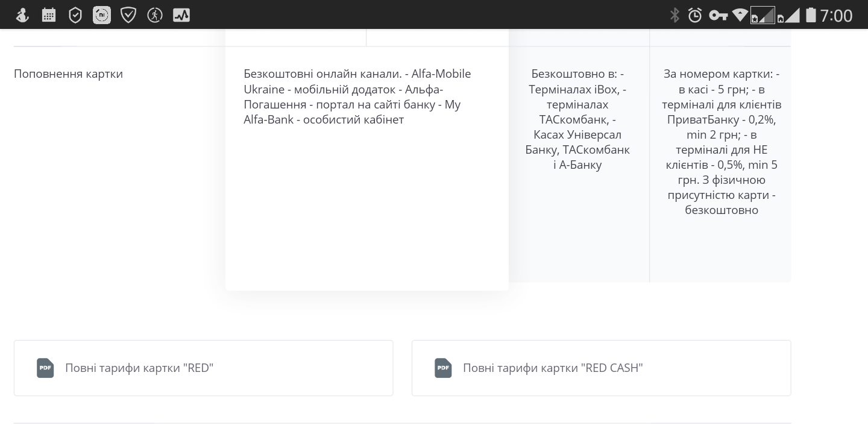Image resolution: width=868 pixels, height=434 pixels.
Task: Click the PDF icon beside "RED CASH" tariffs
Action: pos(443,368)
